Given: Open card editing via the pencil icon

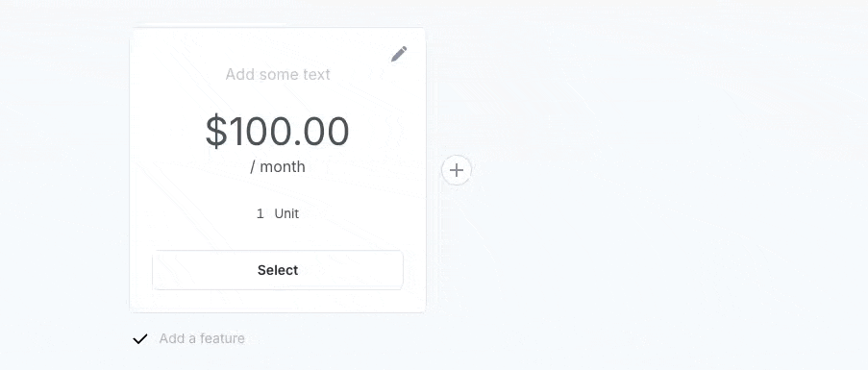Looking at the screenshot, I should click(x=399, y=54).
